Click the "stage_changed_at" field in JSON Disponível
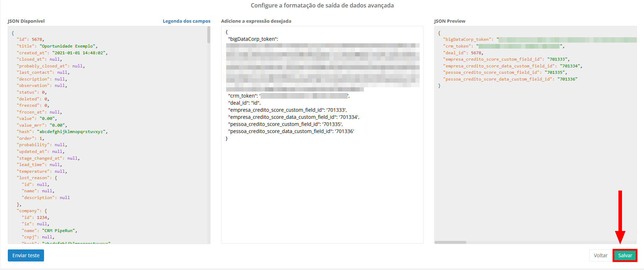 (x=40, y=158)
